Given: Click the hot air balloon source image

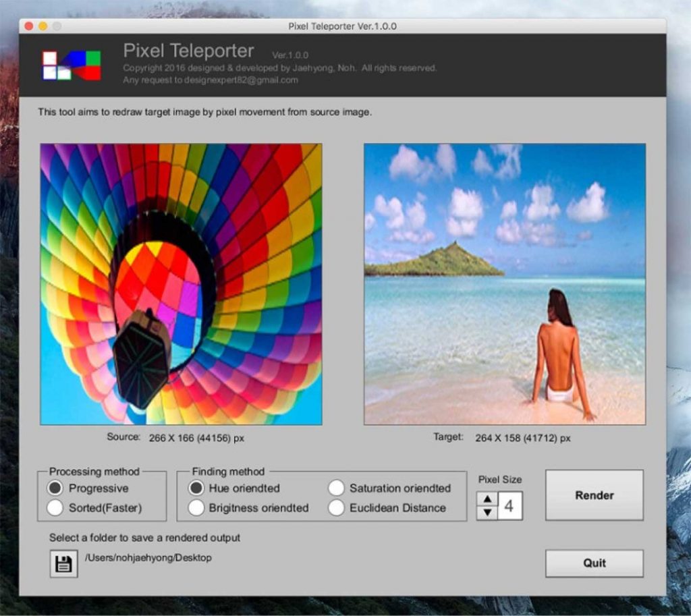Looking at the screenshot, I should coord(181,284).
